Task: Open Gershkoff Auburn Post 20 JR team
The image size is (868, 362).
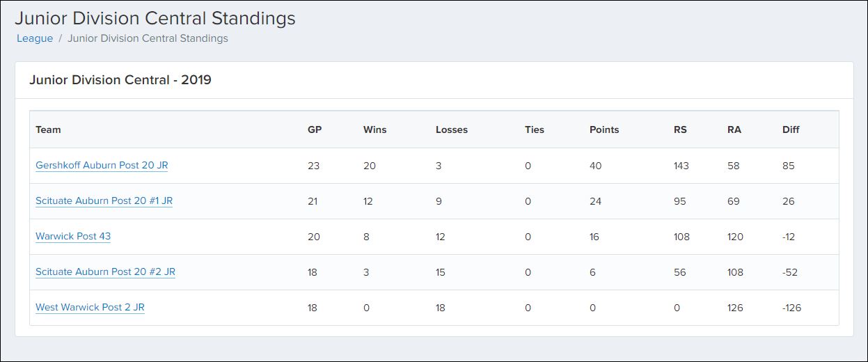Action: click(102, 166)
